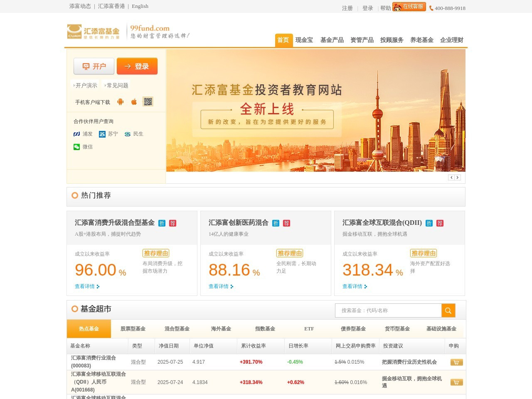
Task: Click the Android app download icon
Action: coord(120,101)
